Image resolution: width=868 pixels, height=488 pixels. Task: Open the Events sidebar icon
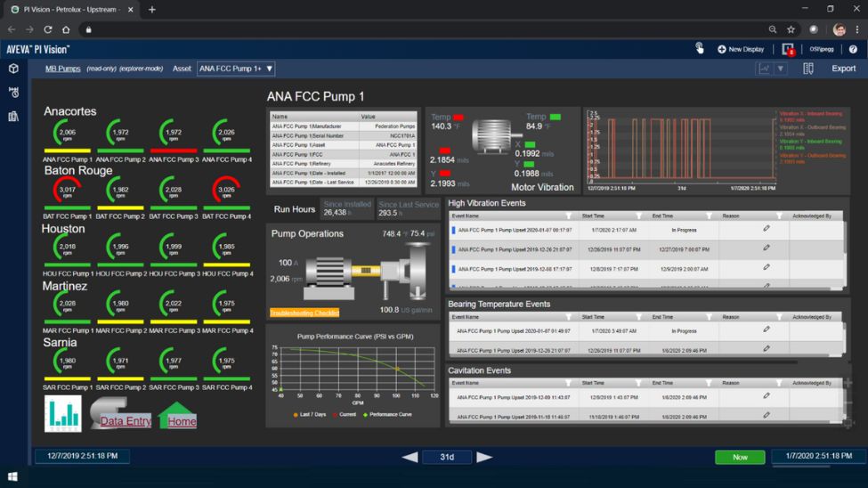pos(13,93)
